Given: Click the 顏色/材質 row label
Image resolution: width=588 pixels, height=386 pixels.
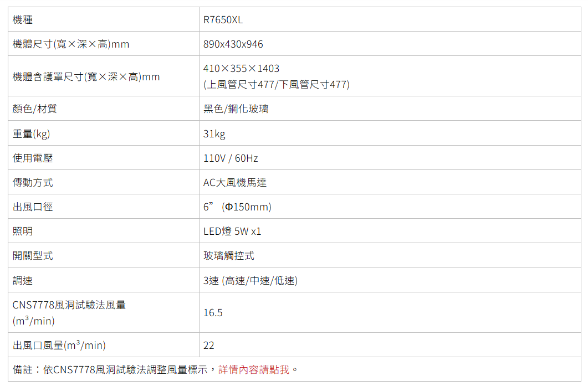Looking at the screenshot, I should pyautogui.click(x=34, y=109).
